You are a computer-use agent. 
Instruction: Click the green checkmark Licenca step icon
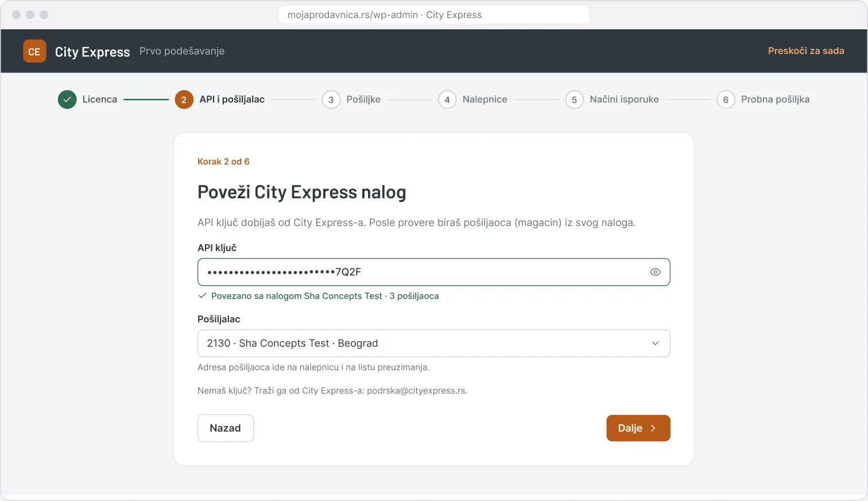coord(67,99)
